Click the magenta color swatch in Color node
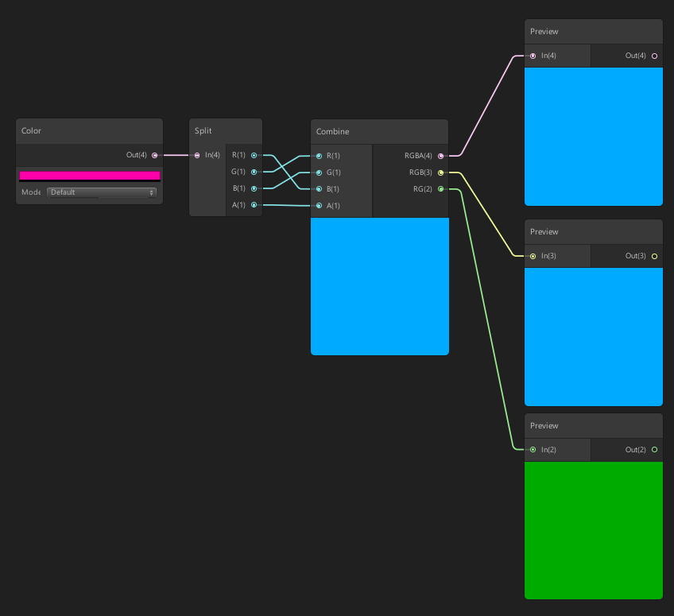 coord(89,175)
